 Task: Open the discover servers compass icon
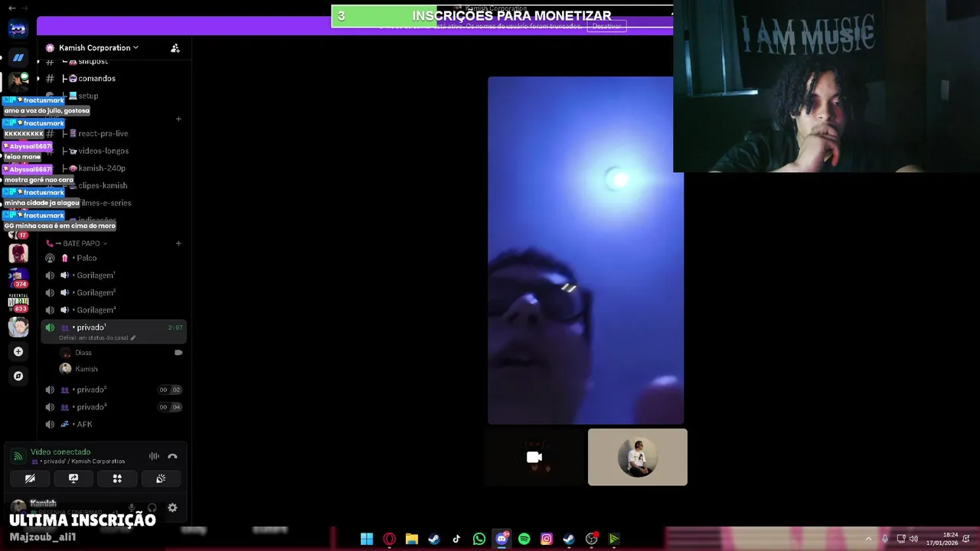[x=18, y=376]
